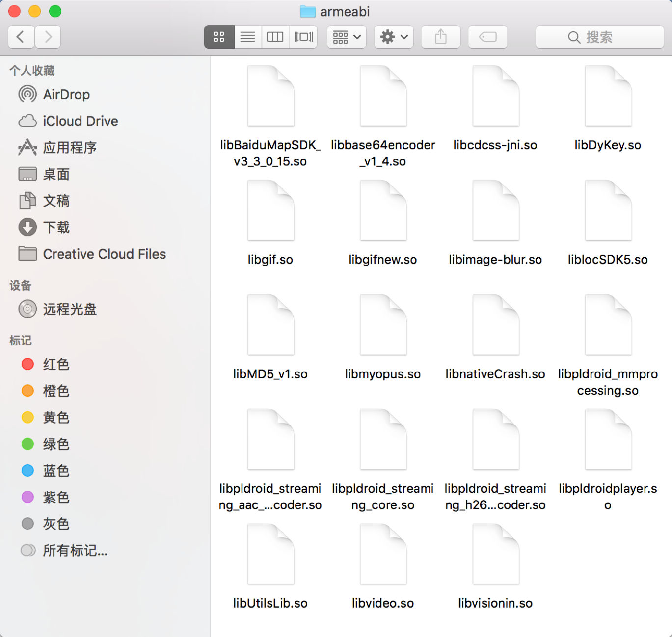Select the liblocSDK5.so file icon
This screenshot has height=637, width=672.
coord(608,210)
